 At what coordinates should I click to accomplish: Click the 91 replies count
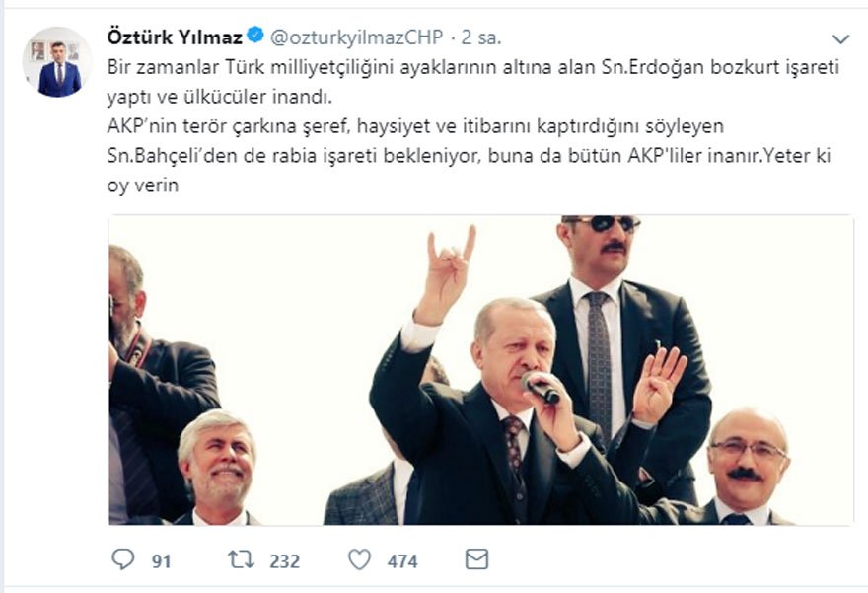point(161,561)
